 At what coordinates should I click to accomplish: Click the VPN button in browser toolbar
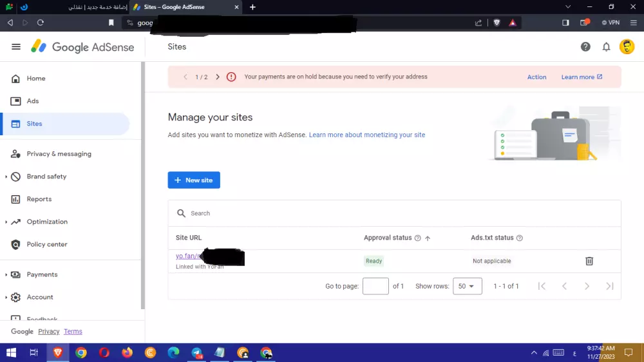(611, 23)
